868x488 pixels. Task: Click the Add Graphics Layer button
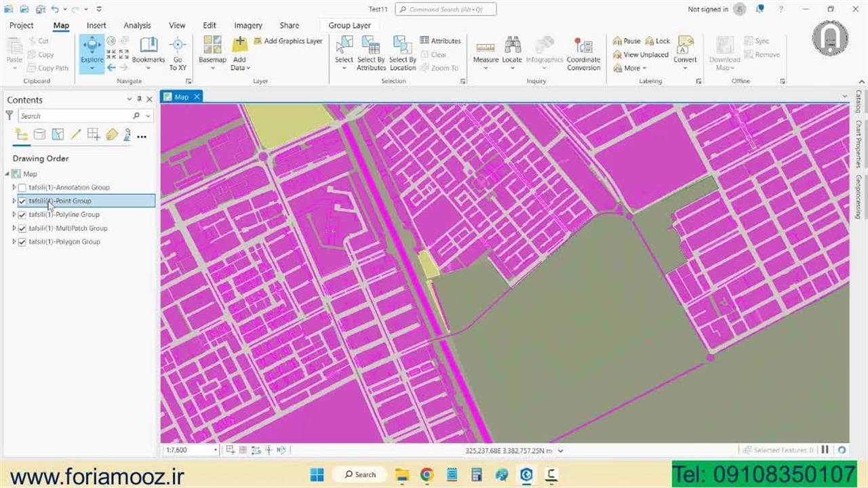point(288,41)
